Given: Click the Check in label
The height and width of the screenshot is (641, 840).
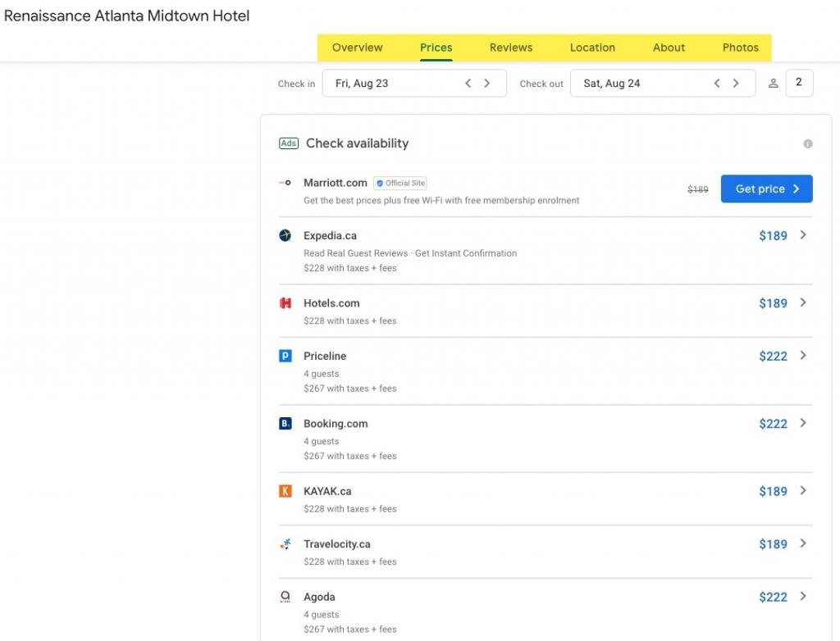Looking at the screenshot, I should click(296, 84).
